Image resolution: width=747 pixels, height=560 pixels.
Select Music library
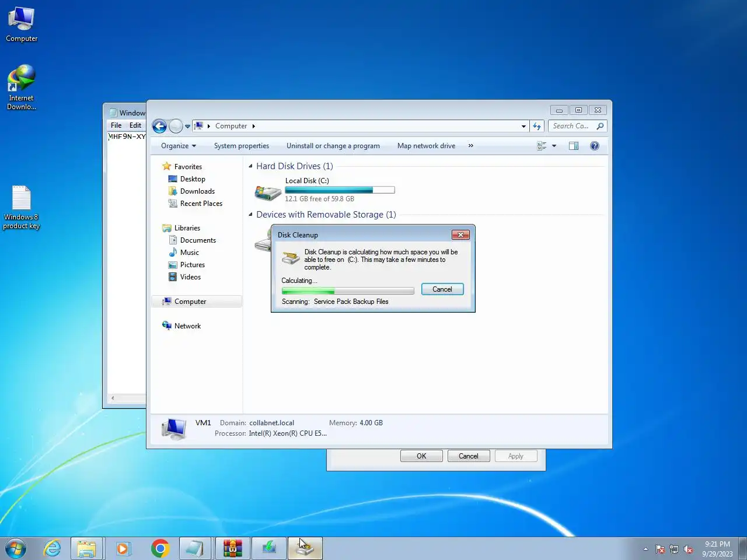[190, 253]
